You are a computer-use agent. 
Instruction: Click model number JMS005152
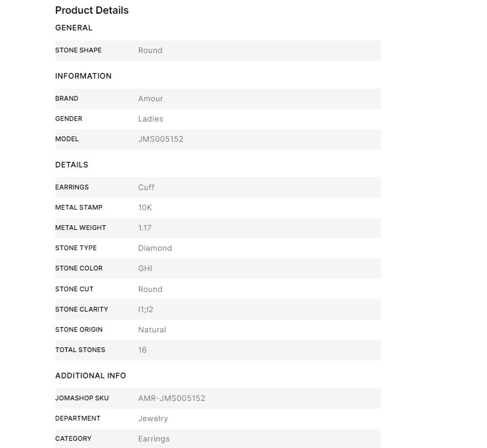160,139
